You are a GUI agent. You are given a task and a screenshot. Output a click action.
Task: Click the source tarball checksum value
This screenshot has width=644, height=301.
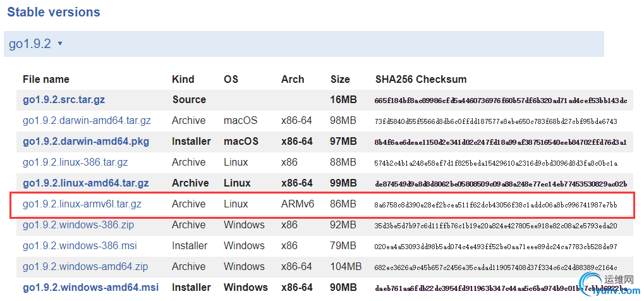click(x=501, y=101)
